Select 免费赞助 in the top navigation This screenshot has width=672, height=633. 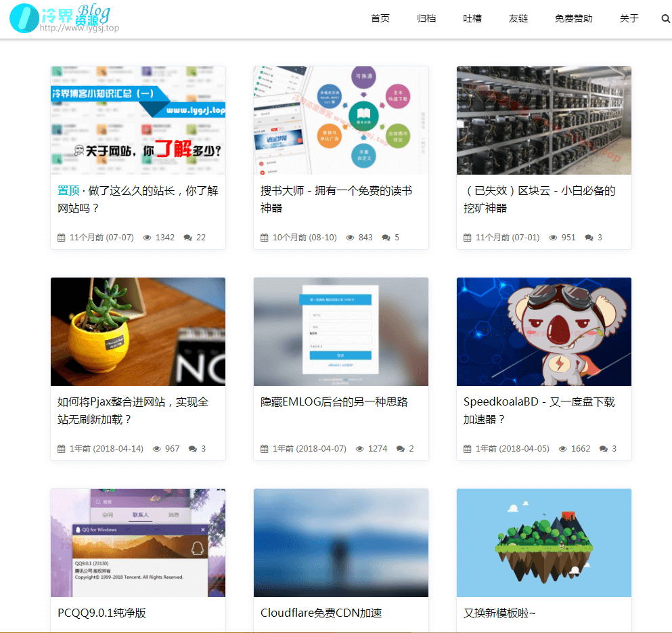[573, 19]
